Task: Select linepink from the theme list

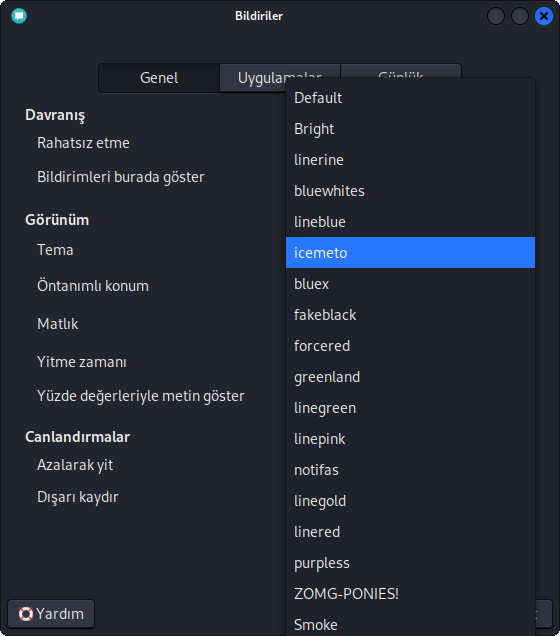Action: click(410, 439)
